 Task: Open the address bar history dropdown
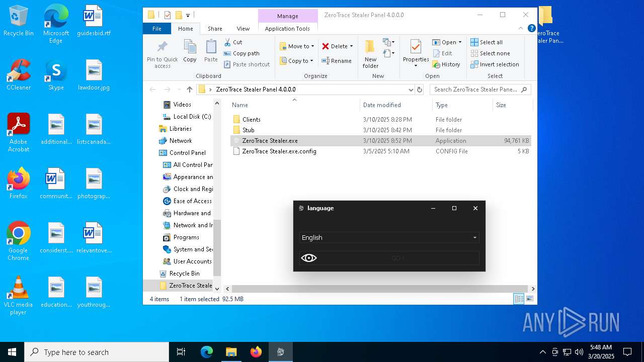coord(411,89)
